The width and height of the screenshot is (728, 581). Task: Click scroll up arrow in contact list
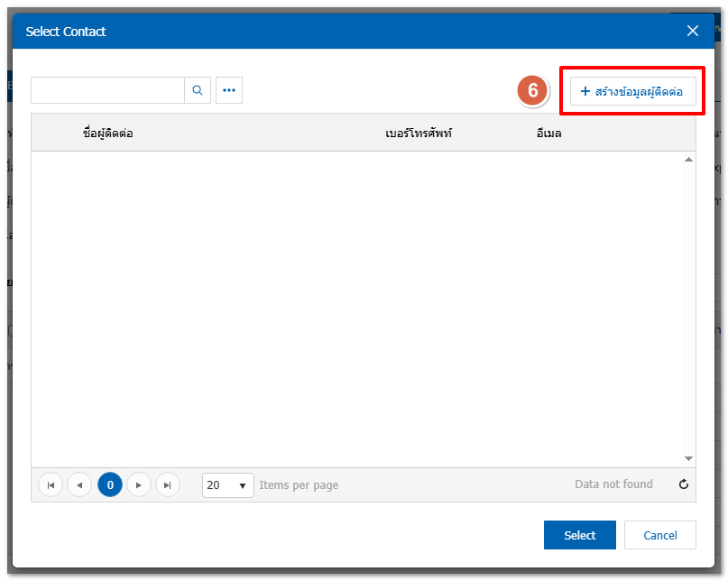click(x=688, y=160)
